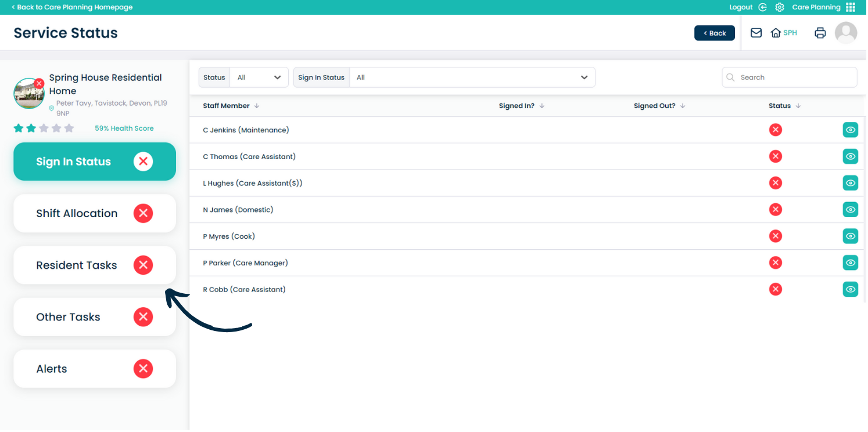Screen dimensions: 868x432
Task: Open the Care Planning apps grid icon
Action: (851, 8)
